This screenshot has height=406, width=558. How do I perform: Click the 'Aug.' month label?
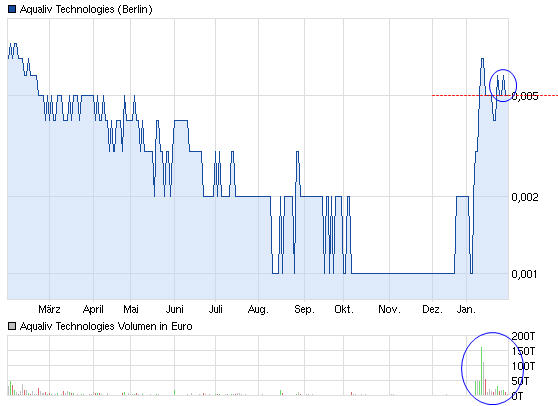click(258, 310)
